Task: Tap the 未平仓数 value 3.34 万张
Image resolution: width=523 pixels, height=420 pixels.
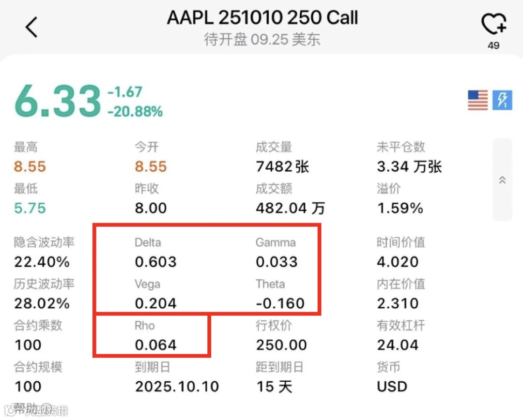Action: [x=409, y=166]
